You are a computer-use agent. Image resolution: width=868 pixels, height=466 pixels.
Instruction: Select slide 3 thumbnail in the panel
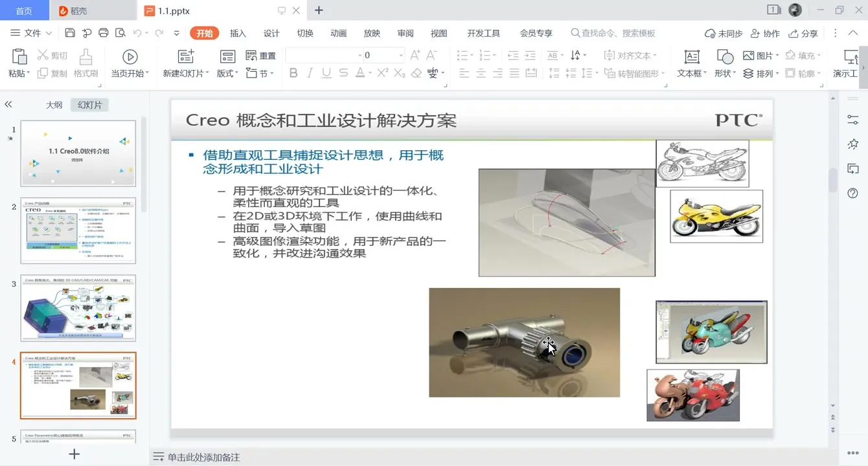pos(78,308)
